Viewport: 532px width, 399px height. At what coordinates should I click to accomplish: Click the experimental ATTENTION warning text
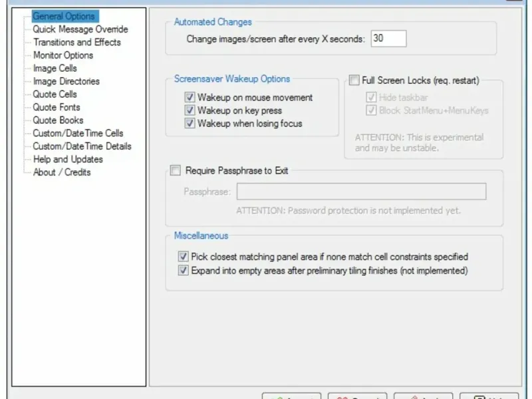click(420, 142)
